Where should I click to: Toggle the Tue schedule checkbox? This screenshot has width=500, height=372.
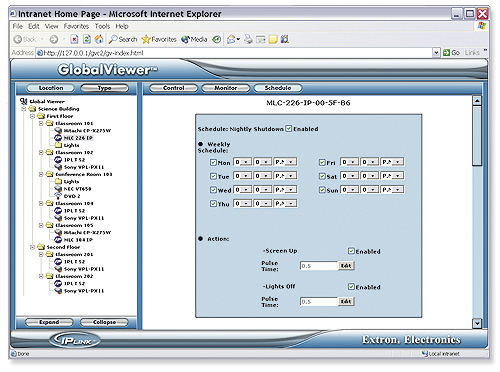pyautogui.click(x=213, y=176)
